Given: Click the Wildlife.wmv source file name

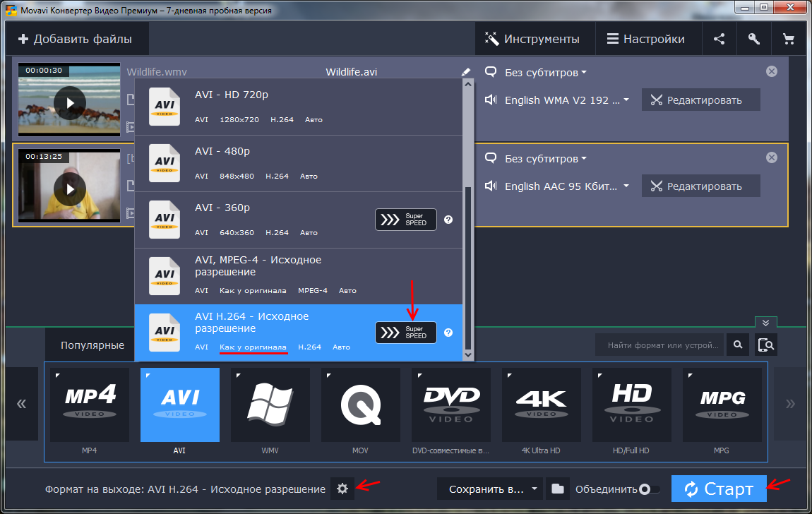Looking at the screenshot, I should [x=157, y=72].
